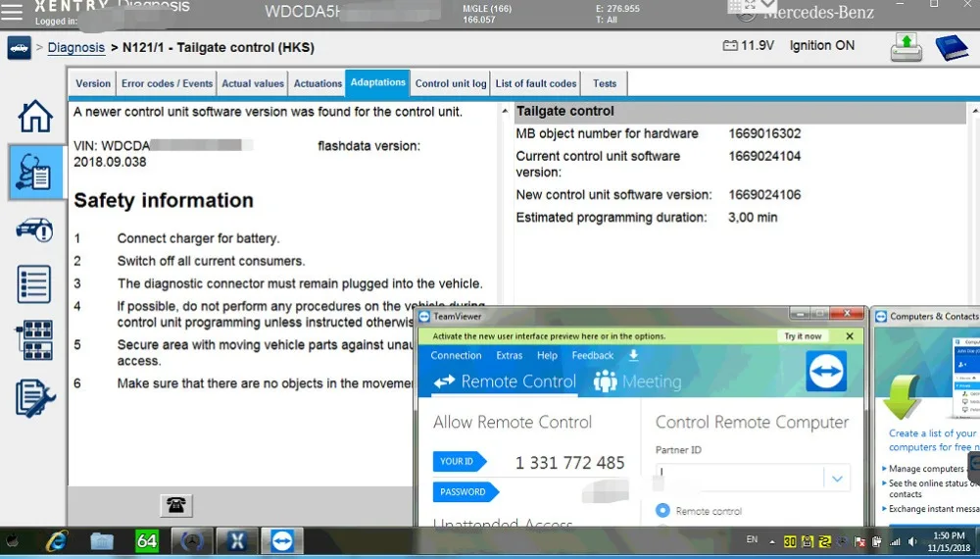Viewport: 980px width, 559px height.
Task: Click the telephone support button
Action: [176, 505]
